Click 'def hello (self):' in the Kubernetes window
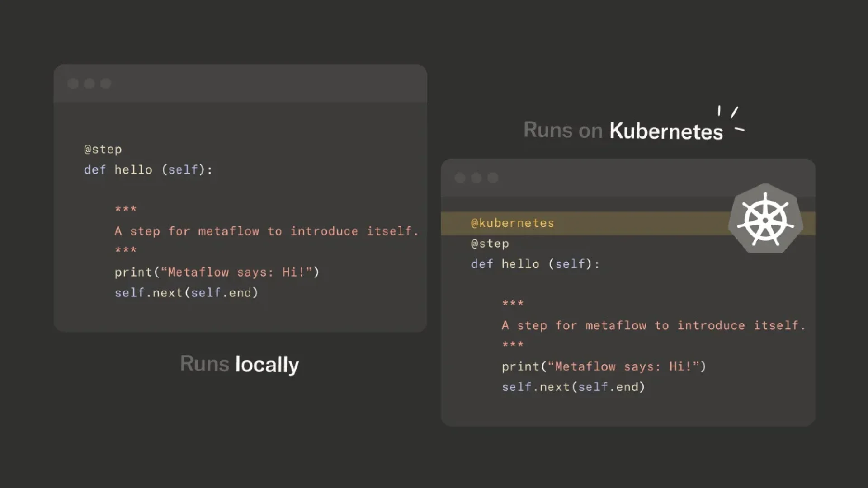 pyautogui.click(x=535, y=264)
